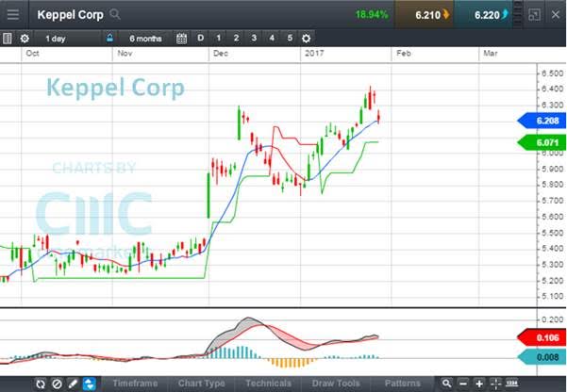Click the zoom magnifier in bottom toolbar

pyautogui.click(x=446, y=384)
